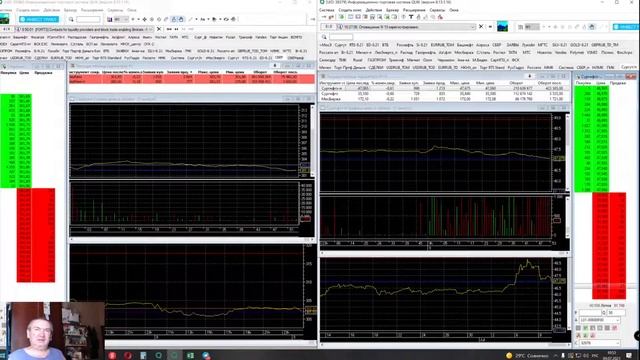This screenshot has height=360, width=640.
Task: Toggle the hand pan tool in right toolbar
Action: click(591, 27)
